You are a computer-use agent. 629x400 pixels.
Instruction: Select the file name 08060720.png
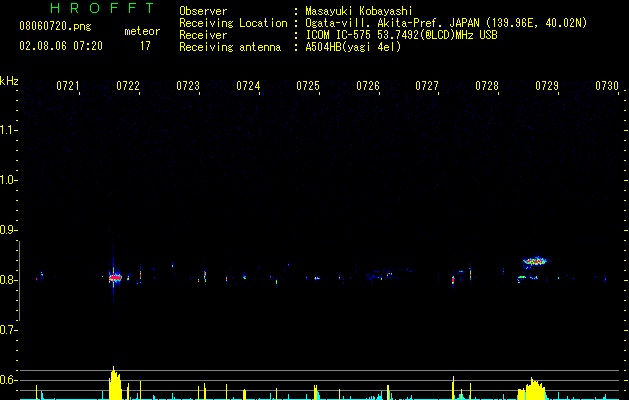click(x=55, y=26)
